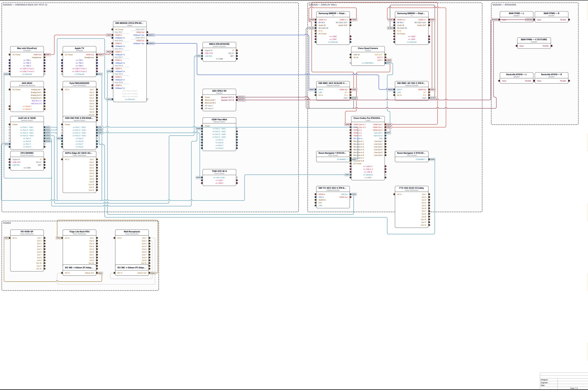The width and height of the screenshot is (588, 390).
Task: Select the B&W FPM5 — C (FUTURE) speaker
Action: pyautogui.click(x=534, y=43)
